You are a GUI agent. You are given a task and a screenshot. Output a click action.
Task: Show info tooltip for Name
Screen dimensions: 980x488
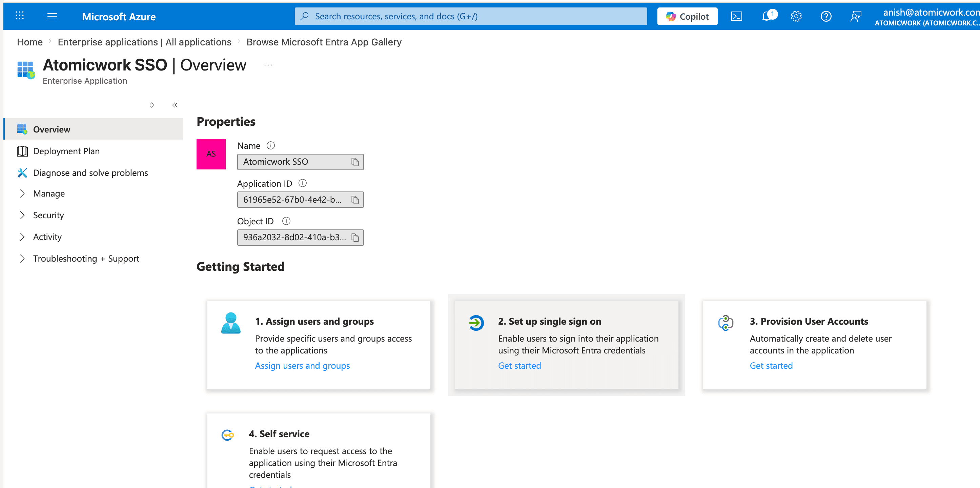coord(270,145)
